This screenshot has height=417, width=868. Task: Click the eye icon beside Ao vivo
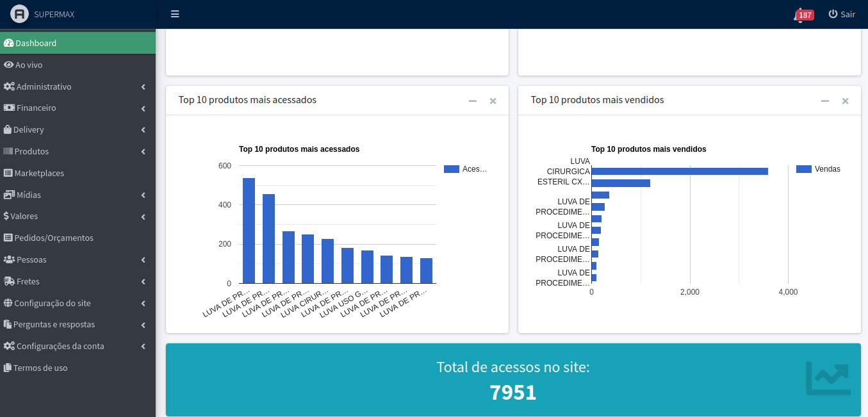(8, 65)
